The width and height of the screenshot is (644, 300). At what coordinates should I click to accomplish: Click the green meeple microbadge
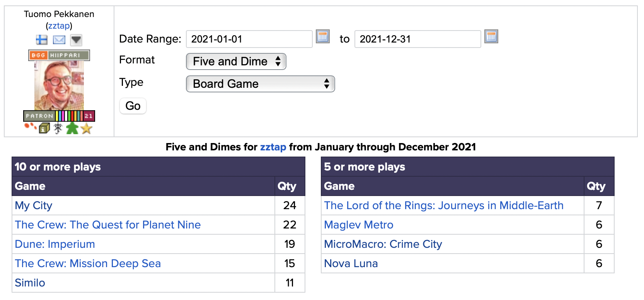tap(72, 128)
